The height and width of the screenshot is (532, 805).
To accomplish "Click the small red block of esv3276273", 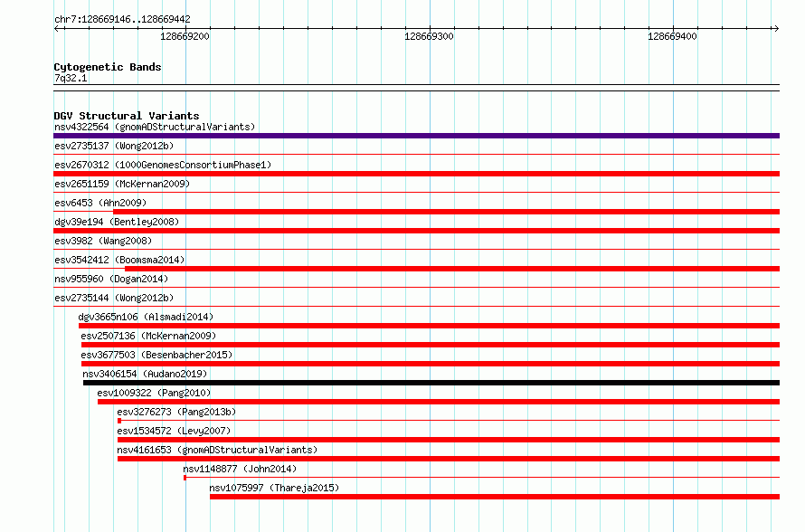I will (119, 421).
